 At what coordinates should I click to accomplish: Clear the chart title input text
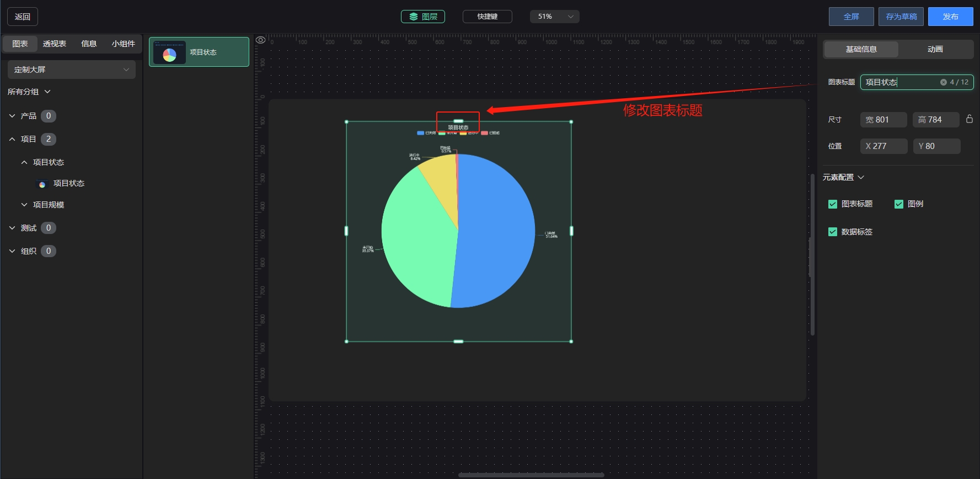[x=944, y=82]
